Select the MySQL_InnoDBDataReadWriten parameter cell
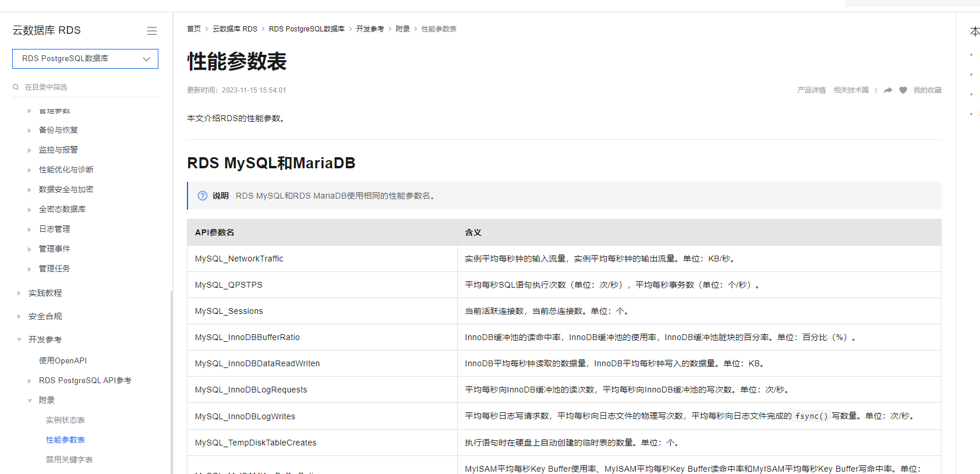 tap(322, 364)
